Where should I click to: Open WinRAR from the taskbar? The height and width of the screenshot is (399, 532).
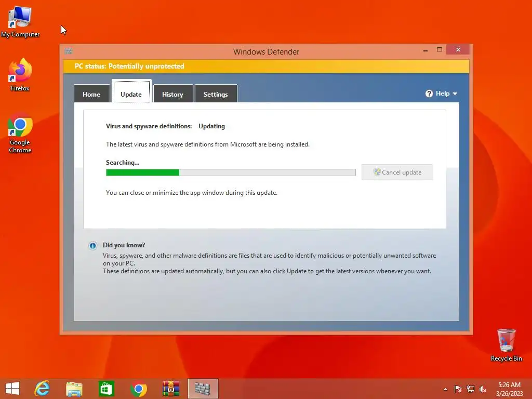[x=170, y=389]
